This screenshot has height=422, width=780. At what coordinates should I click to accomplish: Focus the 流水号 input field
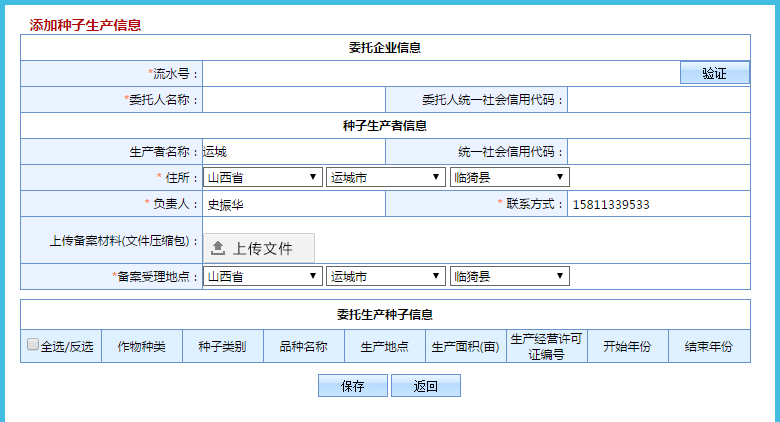441,74
